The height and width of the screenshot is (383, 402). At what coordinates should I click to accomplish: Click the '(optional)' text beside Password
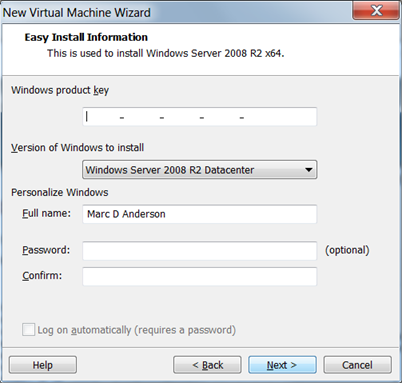[x=347, y=250]
